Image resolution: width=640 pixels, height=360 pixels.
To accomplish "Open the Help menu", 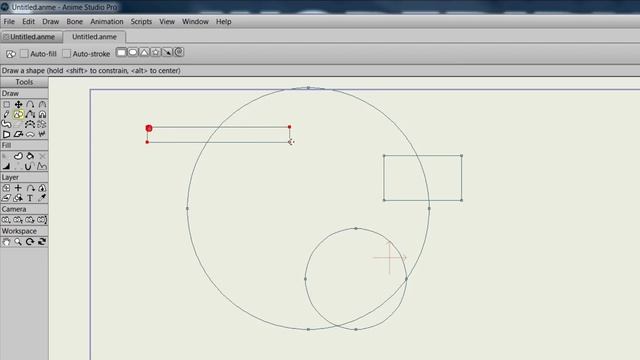I will (x=224, y=22).
